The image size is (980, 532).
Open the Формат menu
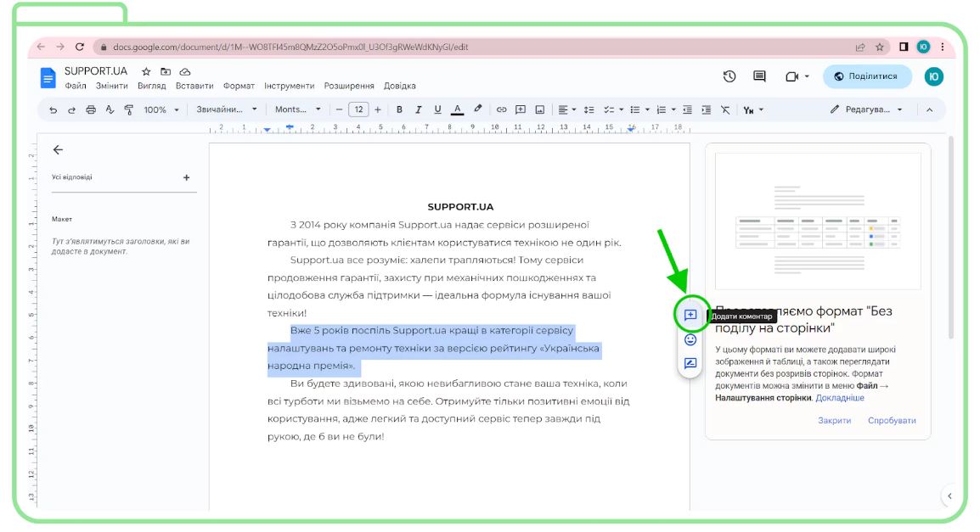click(x=239, y=87)
